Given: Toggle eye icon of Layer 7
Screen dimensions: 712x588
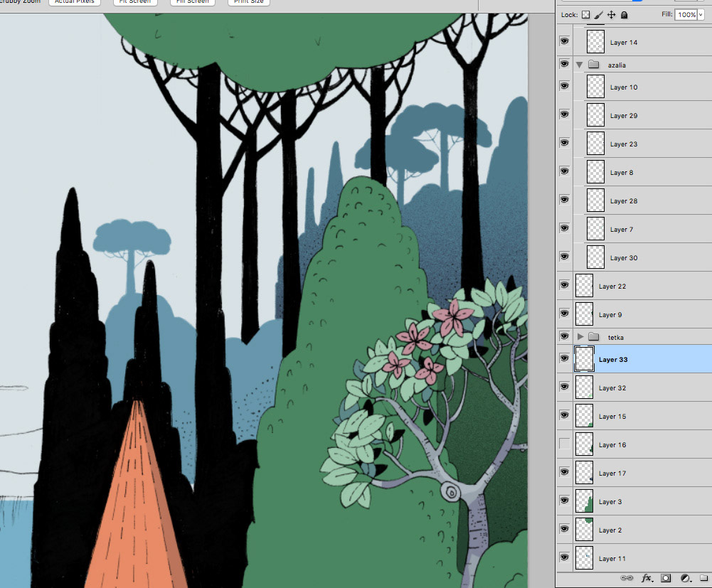Looking at the screenshot, I should pyautogui.click(x=565, y=228).
